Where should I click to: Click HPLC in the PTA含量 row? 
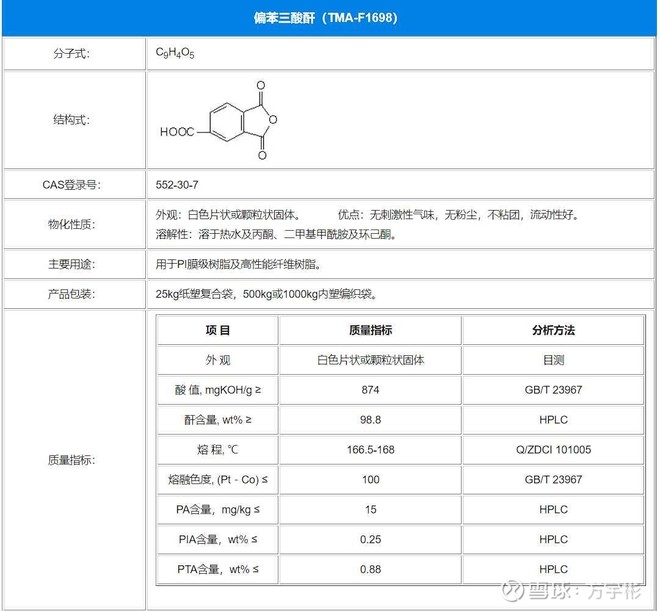pos(553,569)
